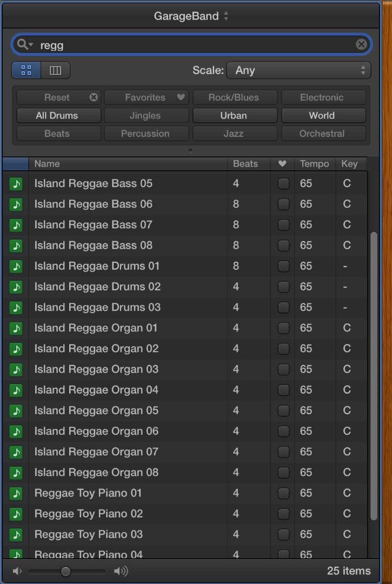Screen dimensions: 392x584
Task: Click the Favorites keyword button
Action: [x=147, y=97]
